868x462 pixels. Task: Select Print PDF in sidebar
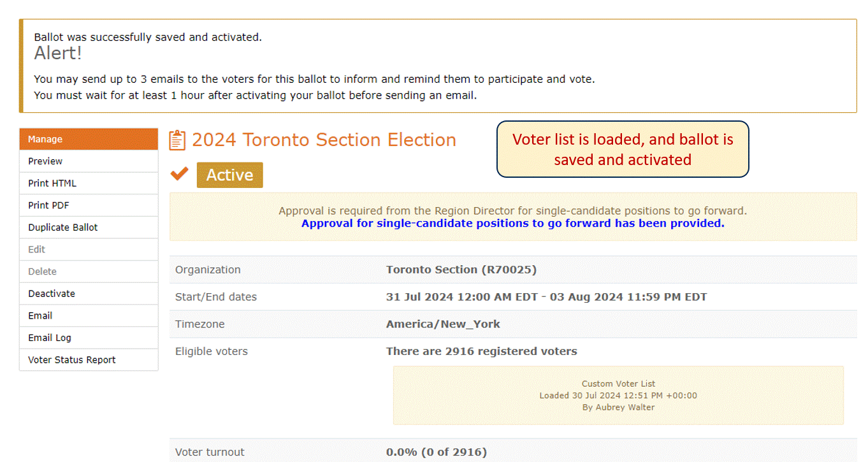tap(89, 205)
